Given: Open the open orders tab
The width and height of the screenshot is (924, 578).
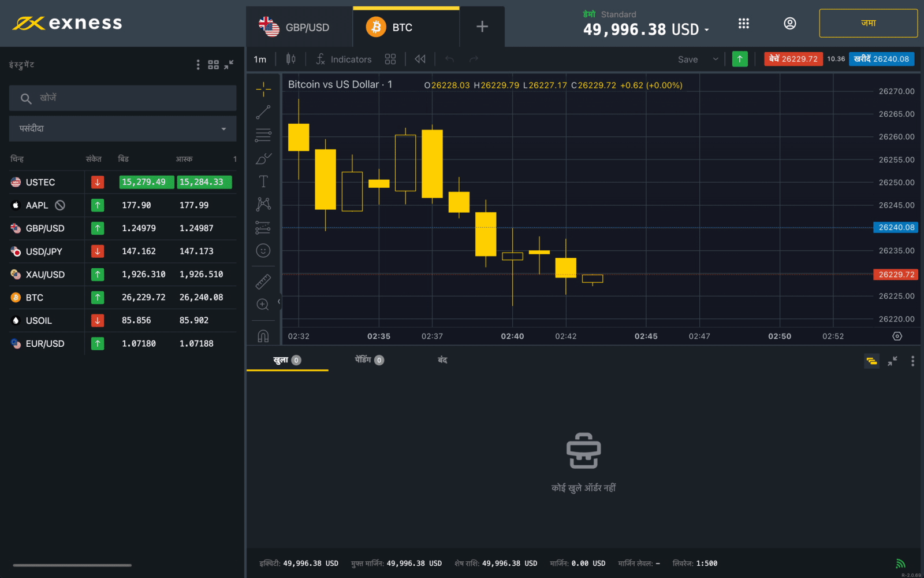Looking at the screenshot, I should (x=287, y=360).
